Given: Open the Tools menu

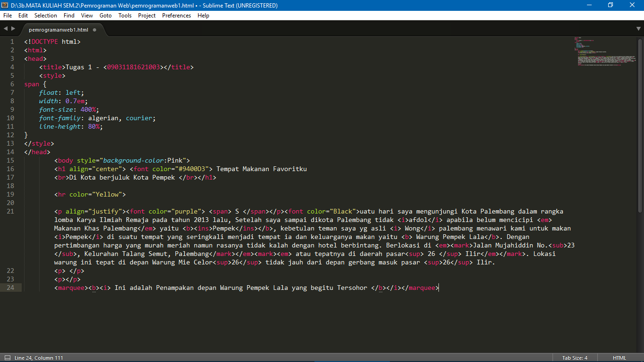Looking at the screenshot, I should [125, 16].
